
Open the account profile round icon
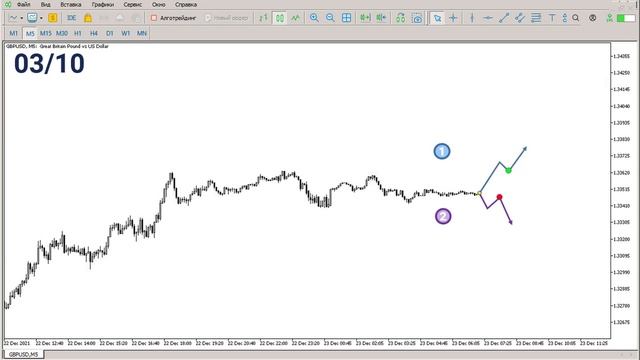593,18
